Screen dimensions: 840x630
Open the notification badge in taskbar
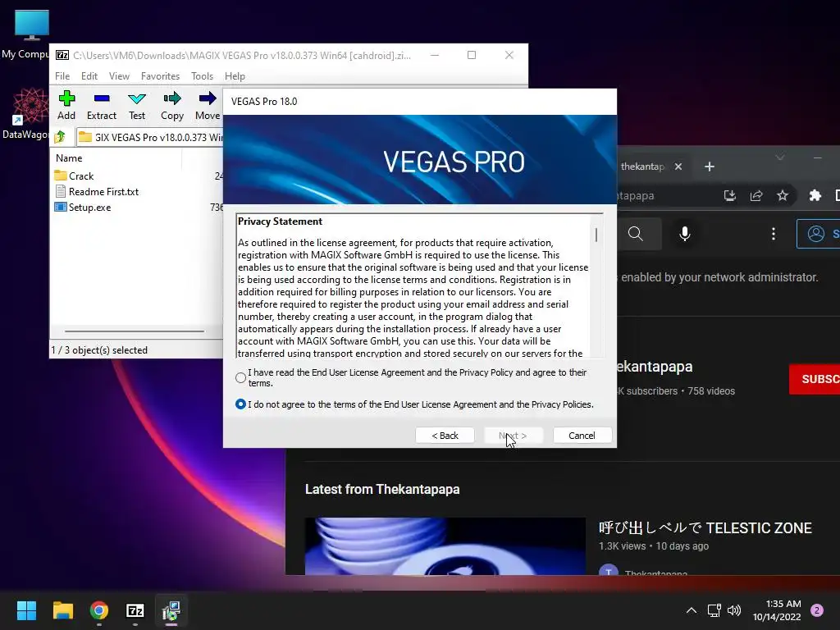pyautogui.click(x=817, y=610)
